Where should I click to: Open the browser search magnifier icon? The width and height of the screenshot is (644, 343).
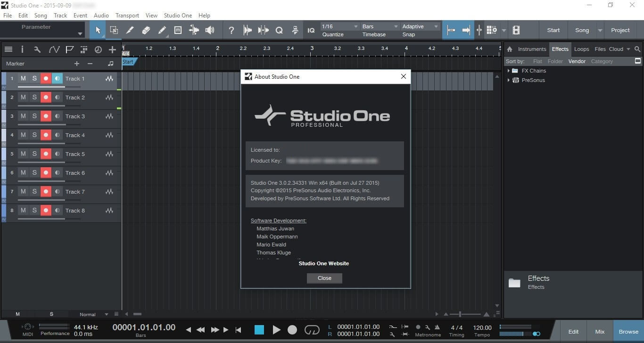[637, 49]
